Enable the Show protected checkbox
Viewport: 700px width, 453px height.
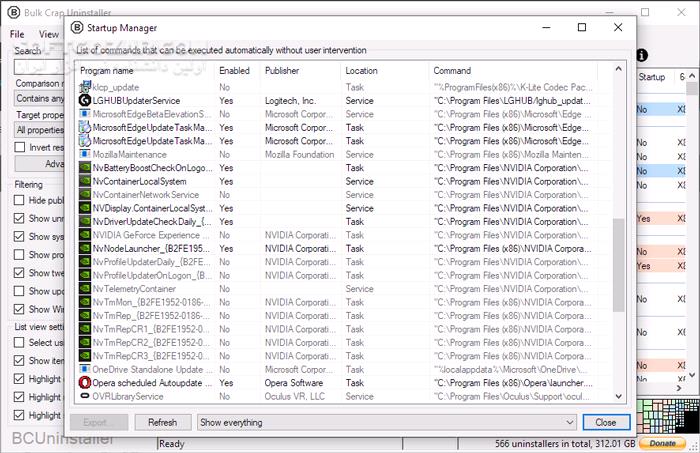(x=19, y=254)
